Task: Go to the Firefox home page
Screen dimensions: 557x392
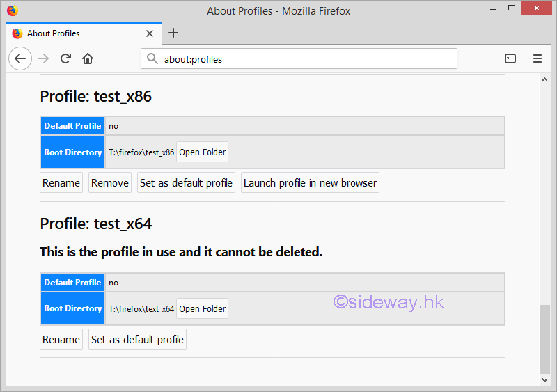Action: (x=88, y=59)
